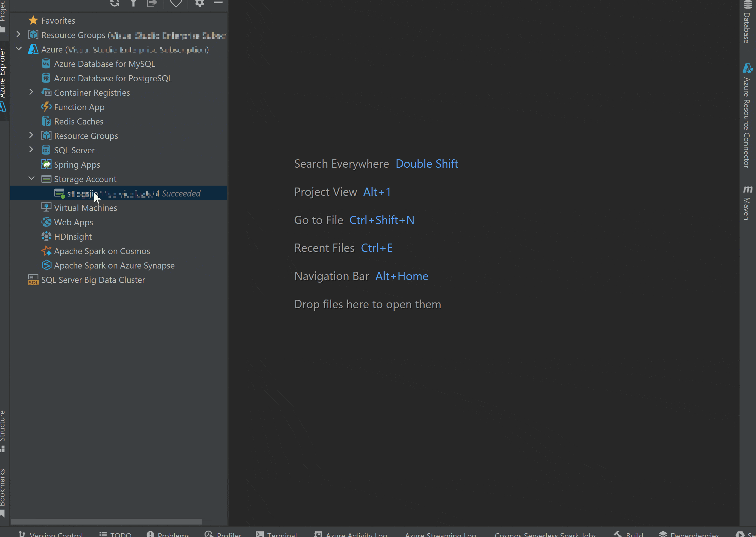Select the Web Apps tree item
This screenshot has width=756, height=537.
coord(73,222)
